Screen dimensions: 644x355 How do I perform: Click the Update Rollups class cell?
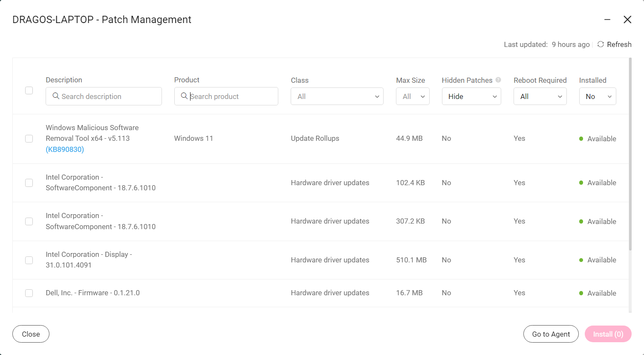pos(315,138)
